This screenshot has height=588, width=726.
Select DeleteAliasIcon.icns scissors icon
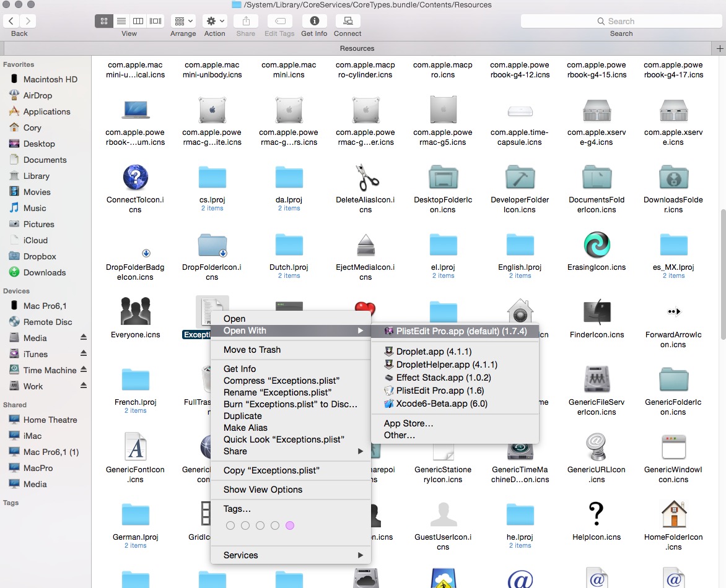tap(366, 178)
